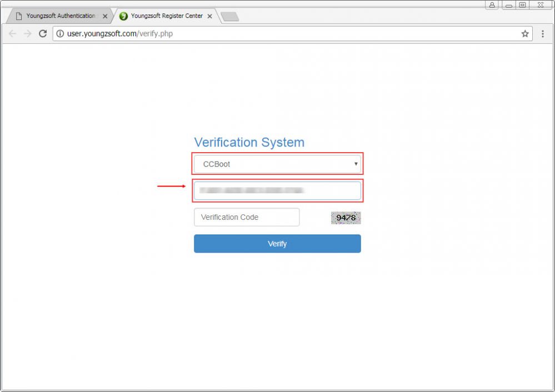Select the Youngzsoft Register Center tab

[x=166, y=16]
